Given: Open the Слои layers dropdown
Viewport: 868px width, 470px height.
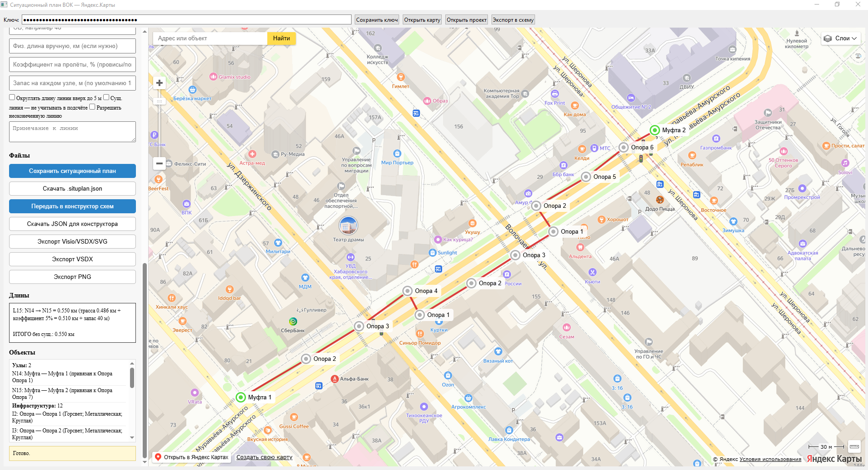Looking at the screenshot, I should (x=841, y=38).
